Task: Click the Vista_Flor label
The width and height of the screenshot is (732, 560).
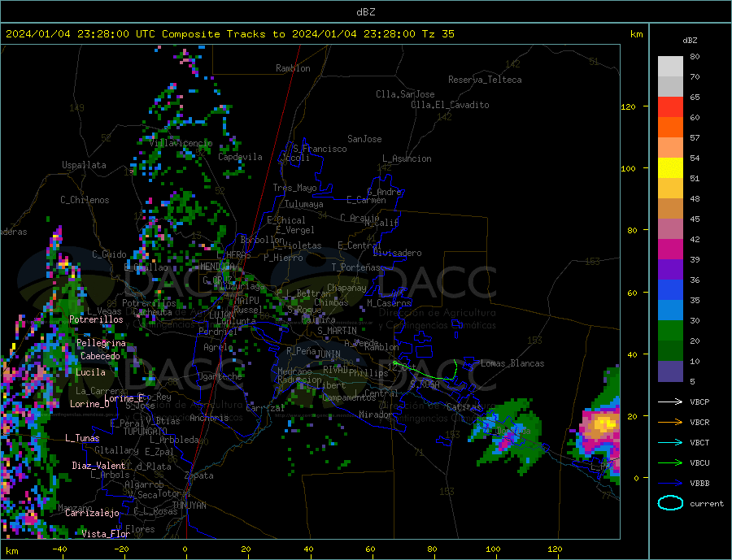Action: [x=106, y=534]
